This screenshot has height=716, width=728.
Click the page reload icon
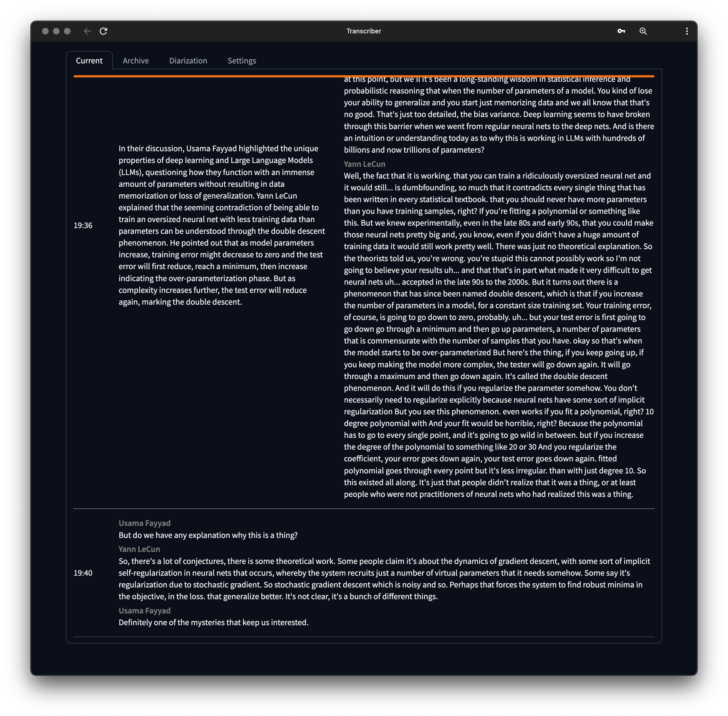(x=104, y=31)
